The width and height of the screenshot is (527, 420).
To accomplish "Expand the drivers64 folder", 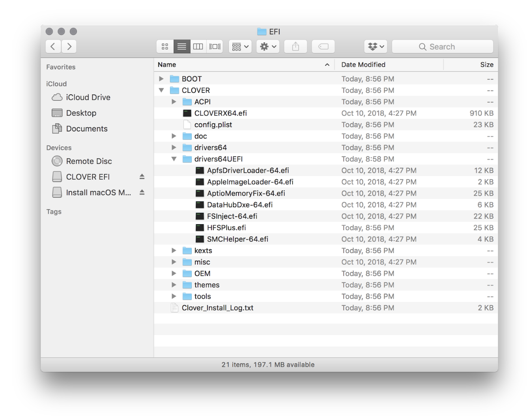I will [174, 148].
